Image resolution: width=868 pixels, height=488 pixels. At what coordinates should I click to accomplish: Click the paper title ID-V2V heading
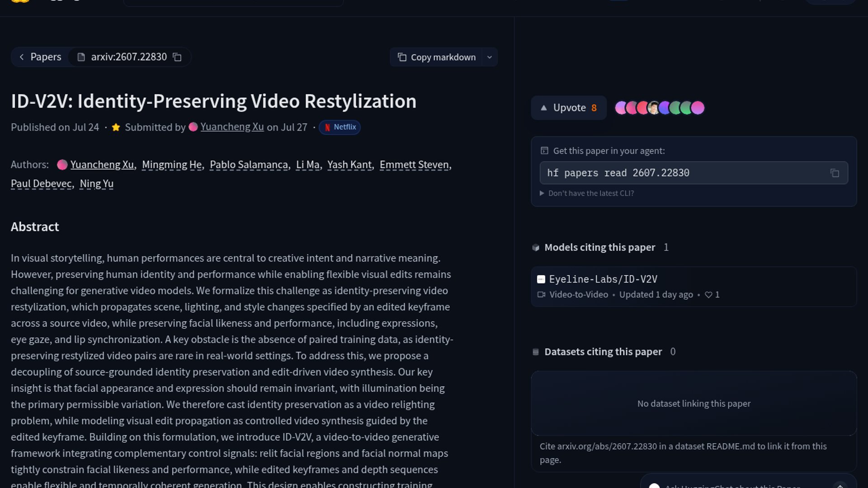tap(213, 101)
